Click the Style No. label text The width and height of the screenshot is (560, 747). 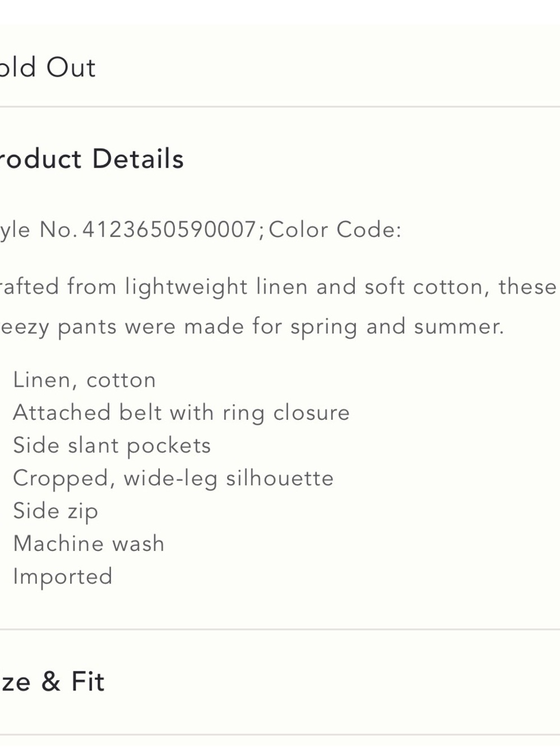point(38,229)
